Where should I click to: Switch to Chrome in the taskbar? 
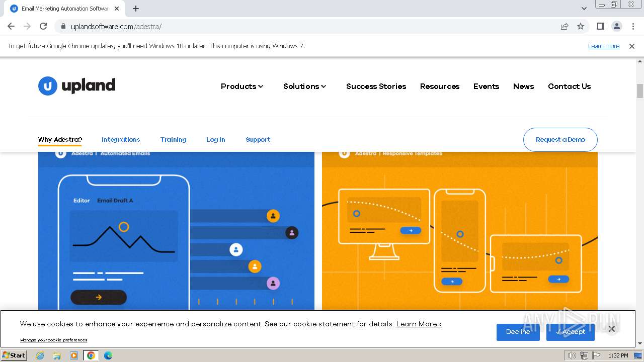pyautogui.click(x=91, y=355)
